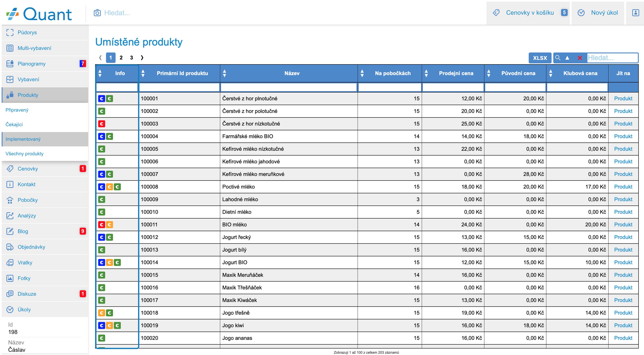Open Půdorys in the sidebar
Screen dimensions: 644x355
[45, 33]
